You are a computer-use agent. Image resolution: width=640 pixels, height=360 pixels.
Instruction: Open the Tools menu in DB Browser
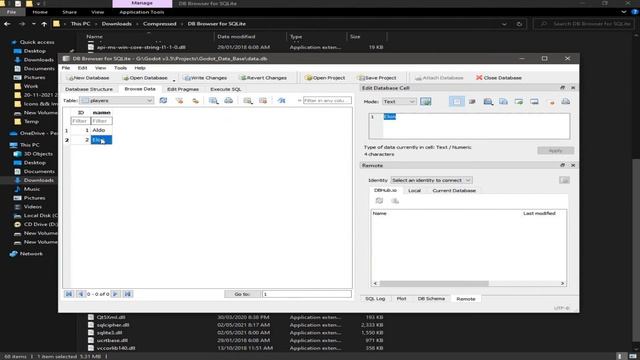coord(120,68)
